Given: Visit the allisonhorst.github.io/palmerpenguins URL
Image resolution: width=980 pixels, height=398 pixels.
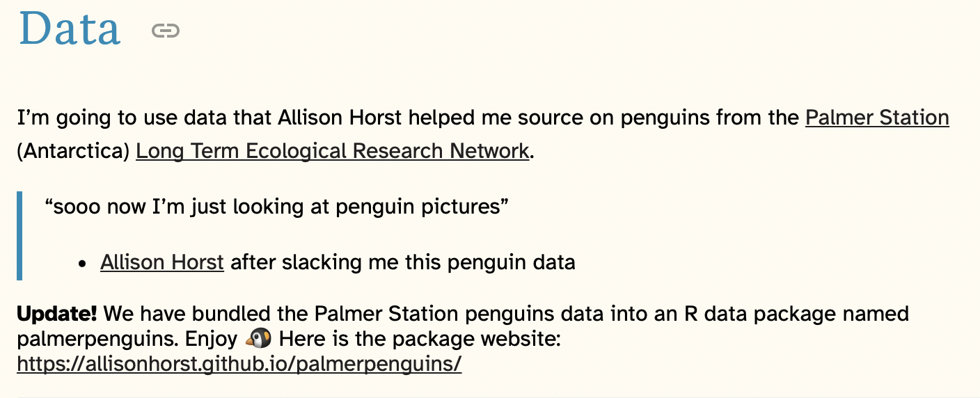Looking at the screenshot, I should coord(239,363).
